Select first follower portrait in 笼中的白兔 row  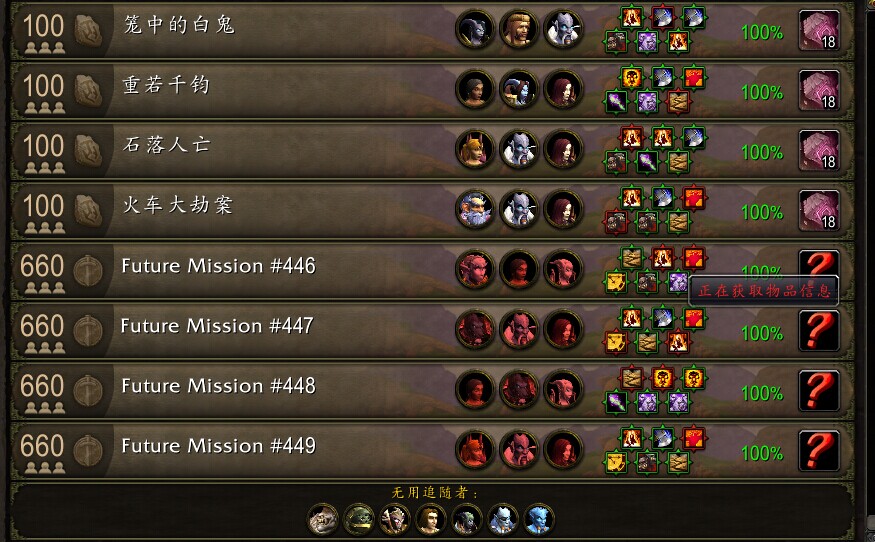pyautogui.click(x=475, y=28)
